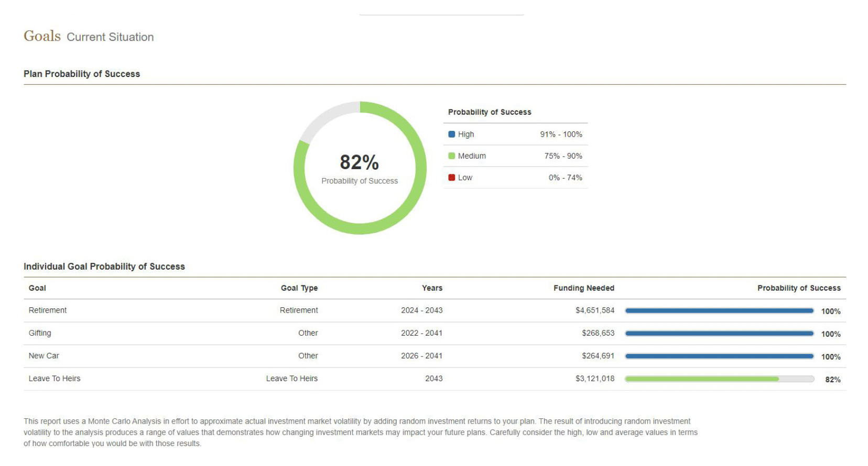Click the Goal Type column header
868x466 pixels.
(x=299, y=288)
